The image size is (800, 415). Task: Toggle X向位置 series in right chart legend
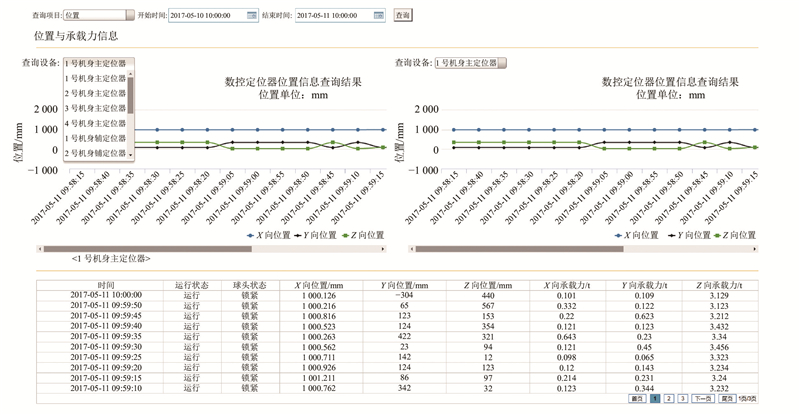[637, 235]
